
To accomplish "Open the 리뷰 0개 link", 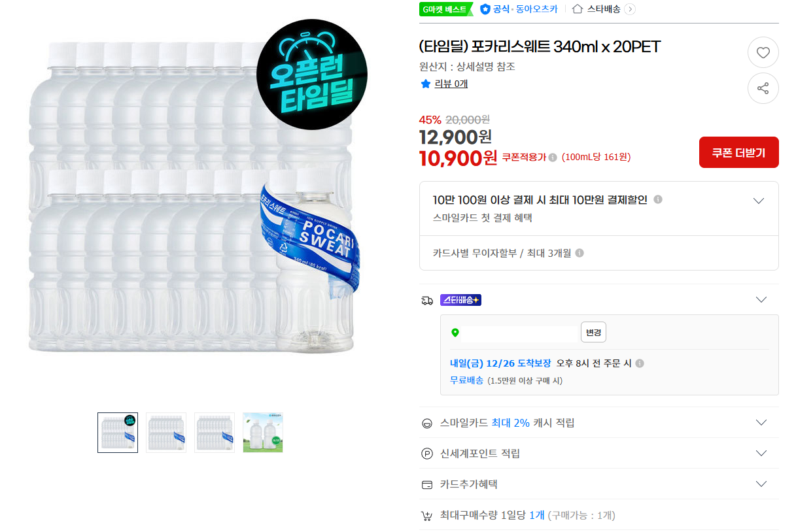I will click(x=453, y=84).
